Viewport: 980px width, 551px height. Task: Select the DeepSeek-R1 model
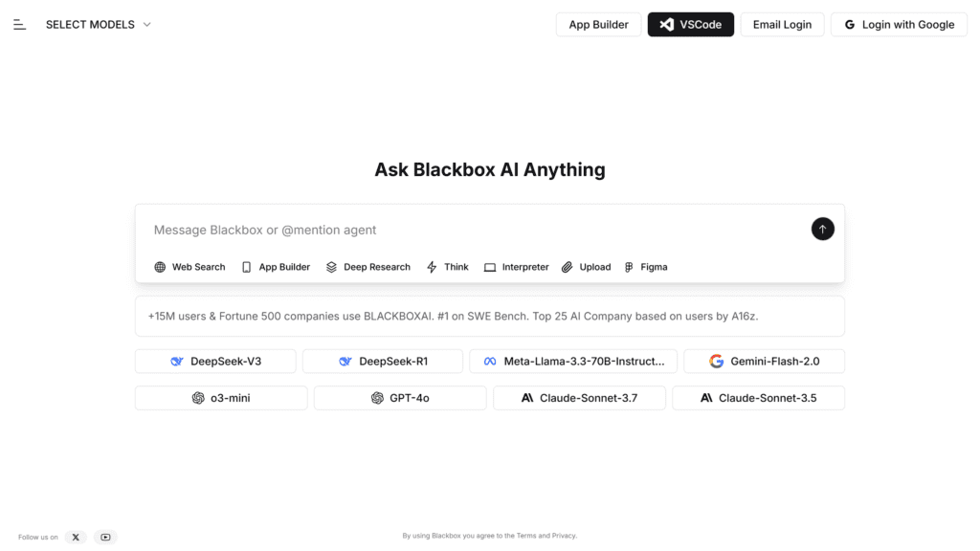(x=383, y=361)
